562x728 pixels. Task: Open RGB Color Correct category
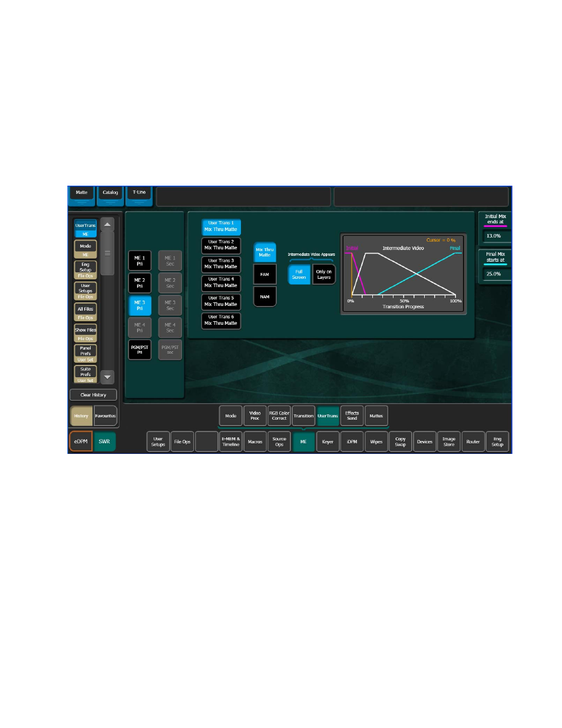pyautogui.click(x=279, y=416)
